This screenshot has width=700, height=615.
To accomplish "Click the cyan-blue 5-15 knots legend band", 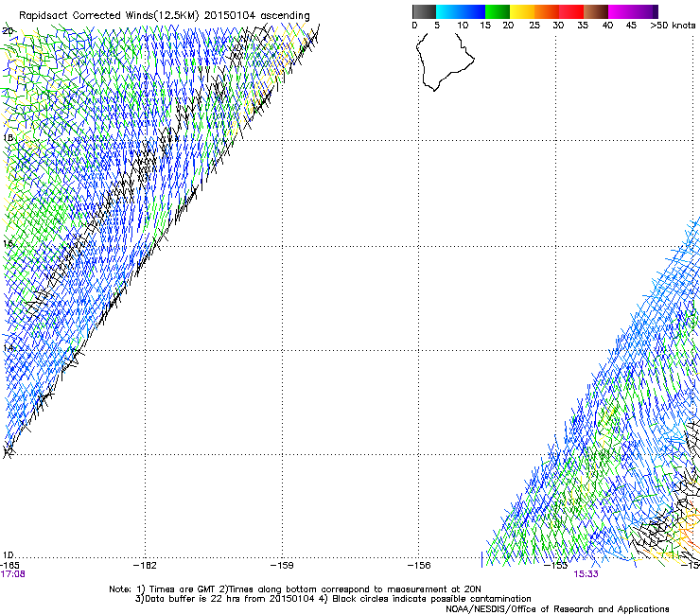I will point(461,11).
